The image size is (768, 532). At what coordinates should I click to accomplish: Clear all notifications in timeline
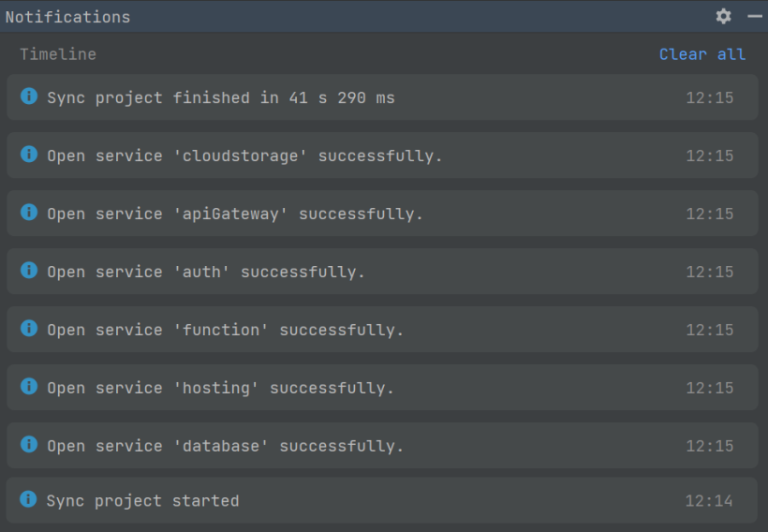pos(702,54)
